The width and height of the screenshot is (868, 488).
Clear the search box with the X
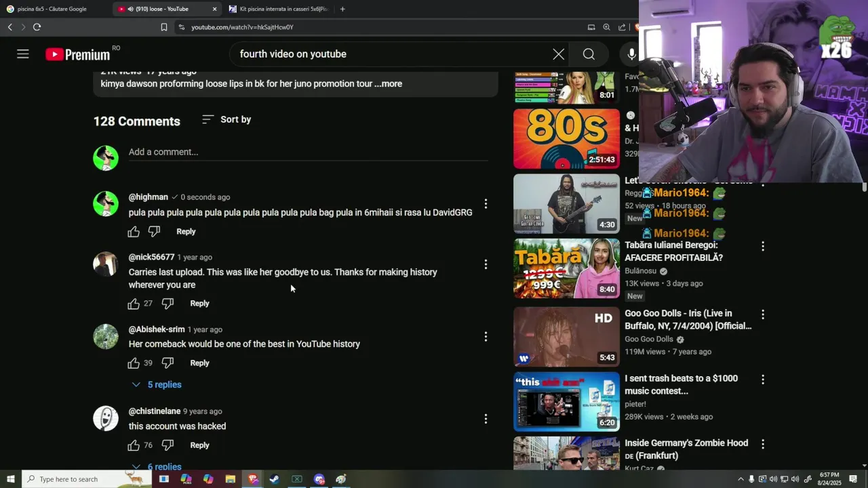click(558, 54)
